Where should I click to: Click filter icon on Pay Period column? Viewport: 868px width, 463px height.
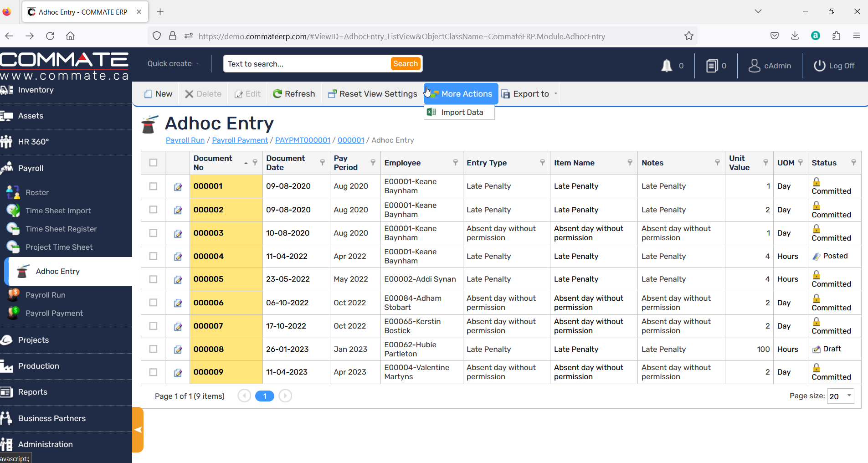click(x=373, y=162)
